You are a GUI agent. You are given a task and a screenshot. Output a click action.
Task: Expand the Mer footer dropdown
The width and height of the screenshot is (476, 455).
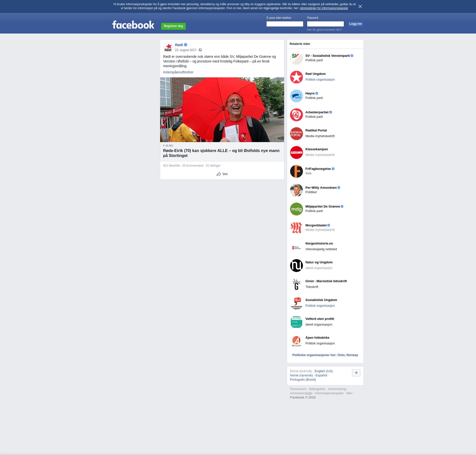click(350, 393)
